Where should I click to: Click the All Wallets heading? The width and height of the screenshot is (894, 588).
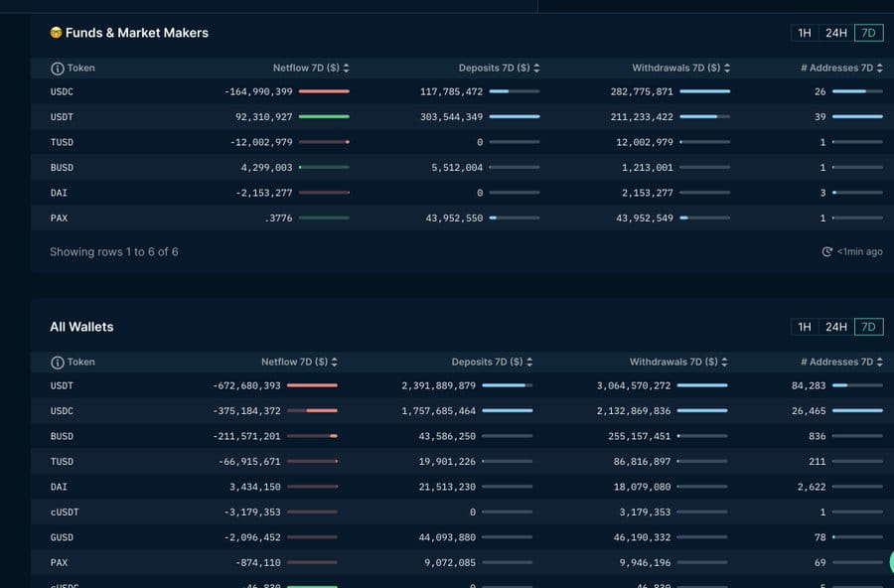pyautogui.click(x=81, y=327)
